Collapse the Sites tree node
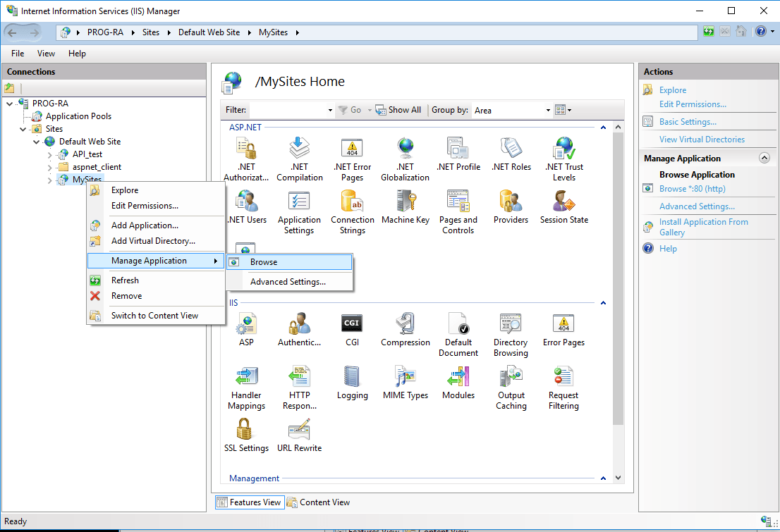This screenshot has height=532, width=780. click(23, 129)
